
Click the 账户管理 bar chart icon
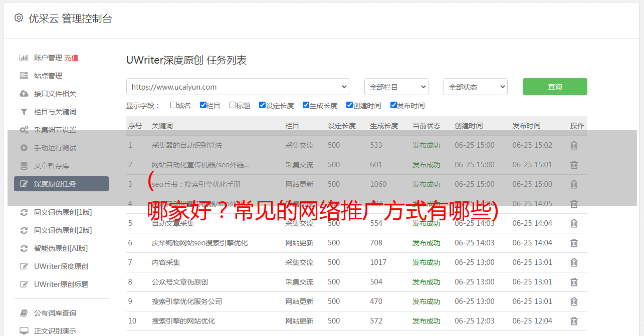tap(24, 58)
